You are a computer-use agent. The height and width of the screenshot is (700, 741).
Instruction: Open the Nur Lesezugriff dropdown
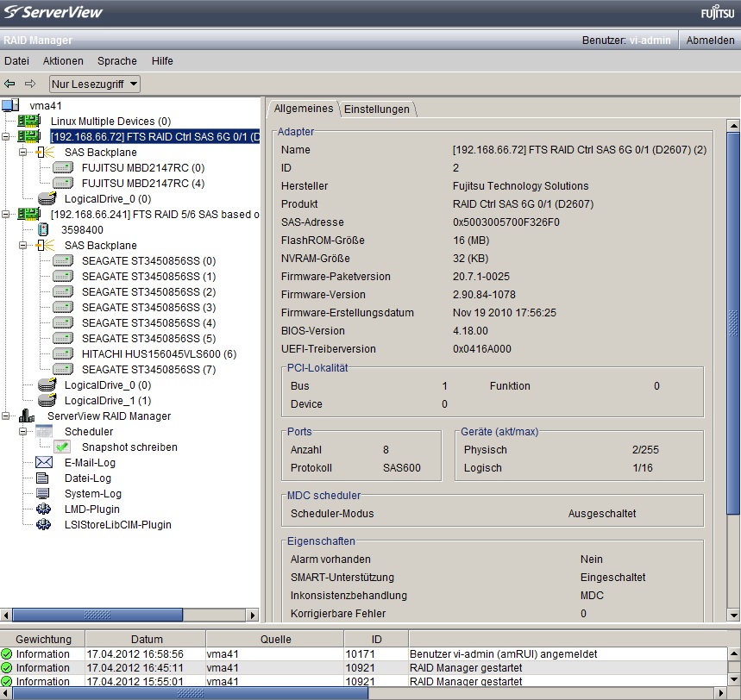[x=94, y=84]
